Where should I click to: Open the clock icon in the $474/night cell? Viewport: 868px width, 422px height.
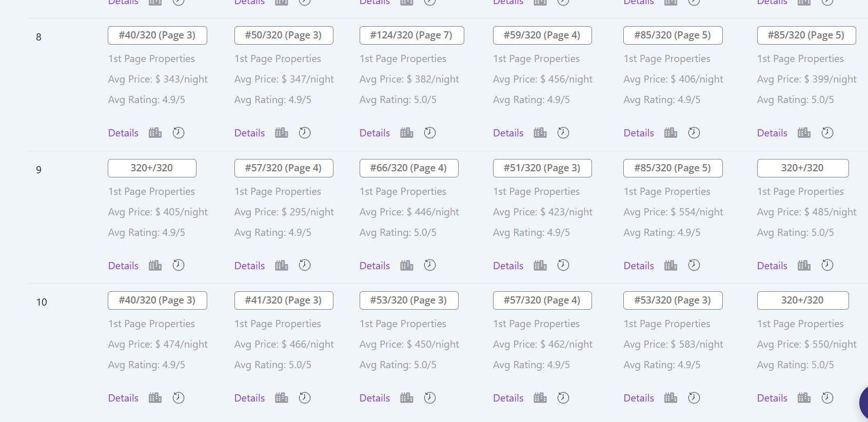(x=179, y=398)
